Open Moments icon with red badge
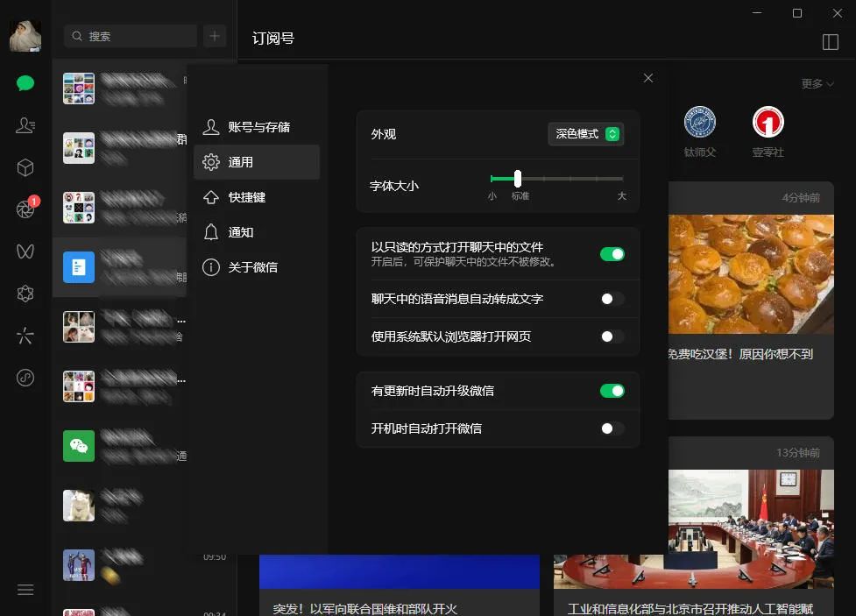Viewport: 856px width, 616px height. point(25,209)
